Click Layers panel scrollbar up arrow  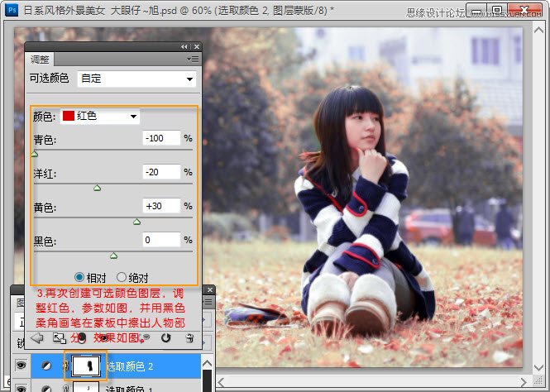207,363
